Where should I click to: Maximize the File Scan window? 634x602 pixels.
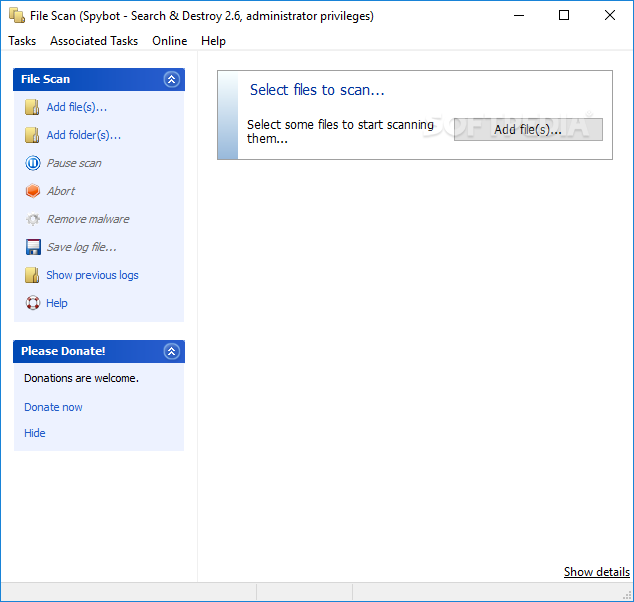pos(564,15)
